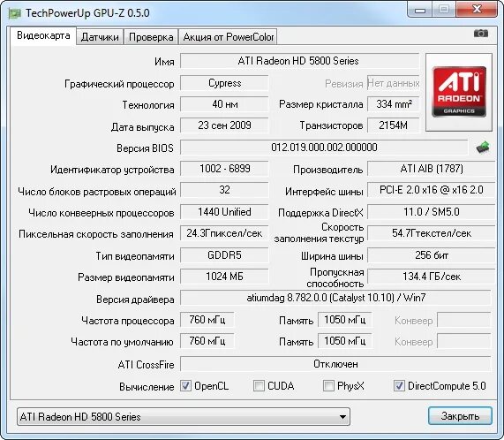
Task: Click the device ID 1002 - 6899 field
Action: coord(224,169)
